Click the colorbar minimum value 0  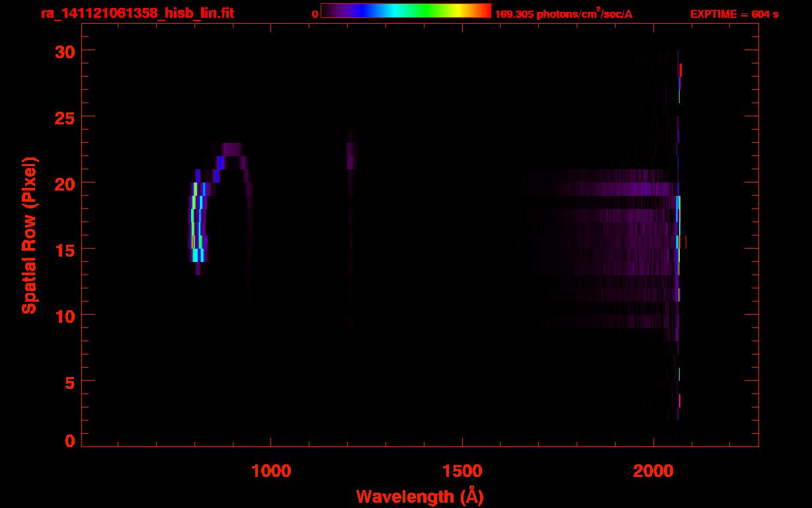315,14
